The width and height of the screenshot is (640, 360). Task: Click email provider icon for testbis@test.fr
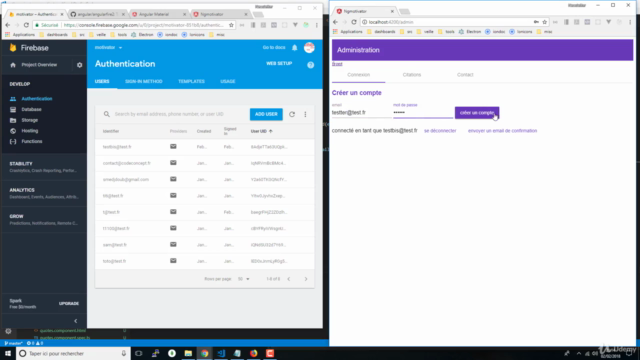coord(173,147)
